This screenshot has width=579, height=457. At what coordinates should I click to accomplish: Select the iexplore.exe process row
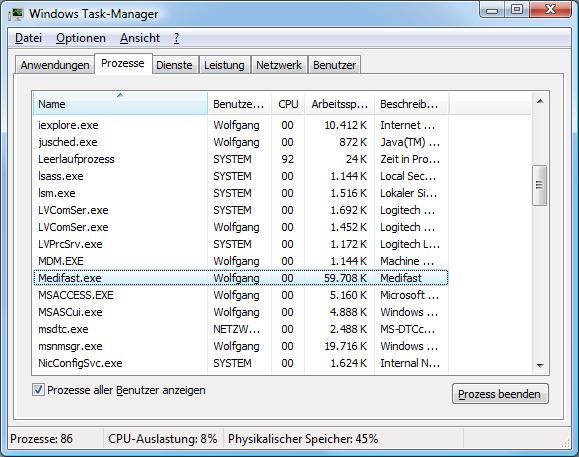click(x=240, y=125)
